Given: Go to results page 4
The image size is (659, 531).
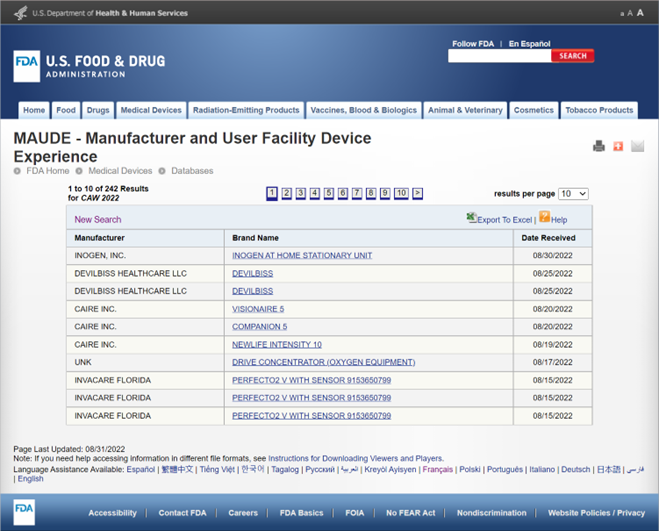Looking at the screenshot, I should coord(315,193).
